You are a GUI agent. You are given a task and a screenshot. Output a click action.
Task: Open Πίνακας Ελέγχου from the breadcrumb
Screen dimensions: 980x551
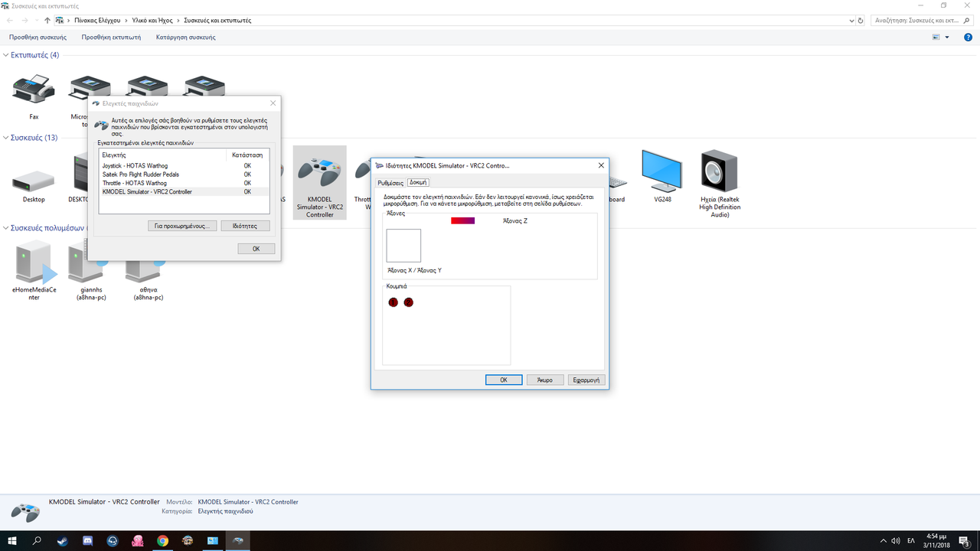coord(97,21)
